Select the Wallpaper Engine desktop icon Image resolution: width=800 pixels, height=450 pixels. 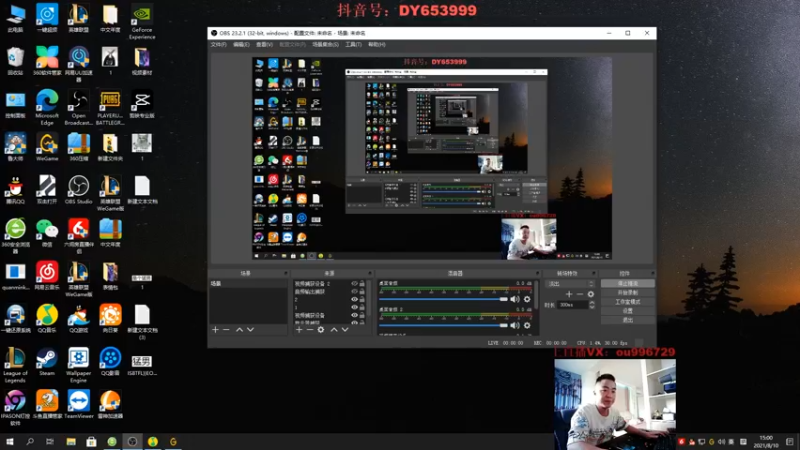coord(79,364)
